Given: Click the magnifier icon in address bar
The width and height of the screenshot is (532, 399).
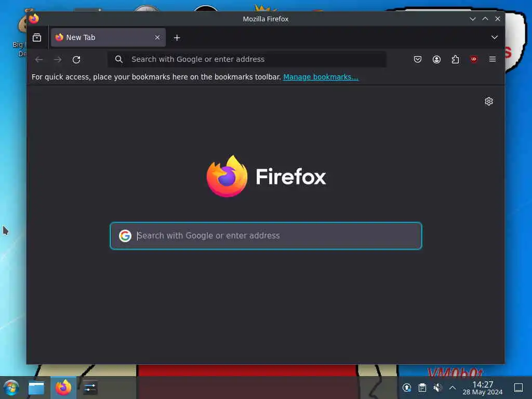Looking at the screenshot, I should (x=118, y=59).
